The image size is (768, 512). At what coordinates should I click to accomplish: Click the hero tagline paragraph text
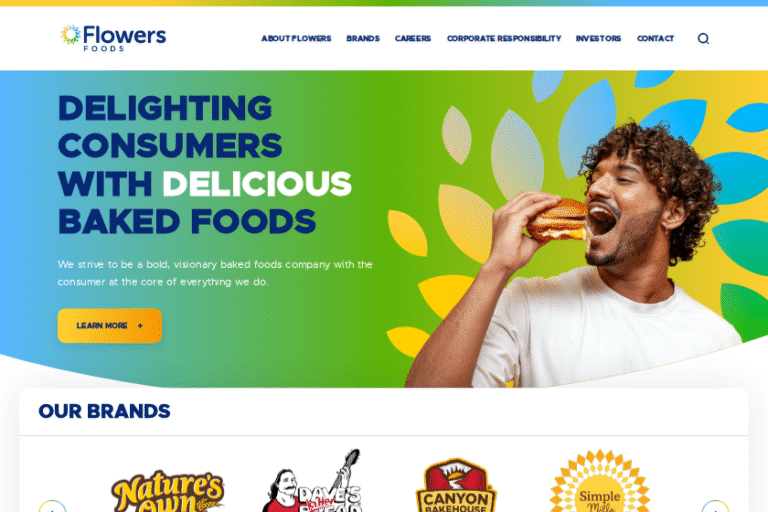pyautogui.click(x=215, y=273)
